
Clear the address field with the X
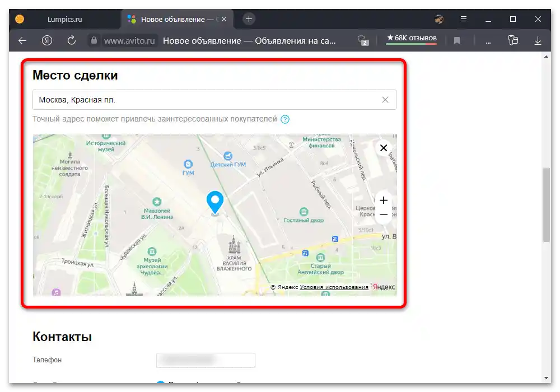tap(385, 99)
